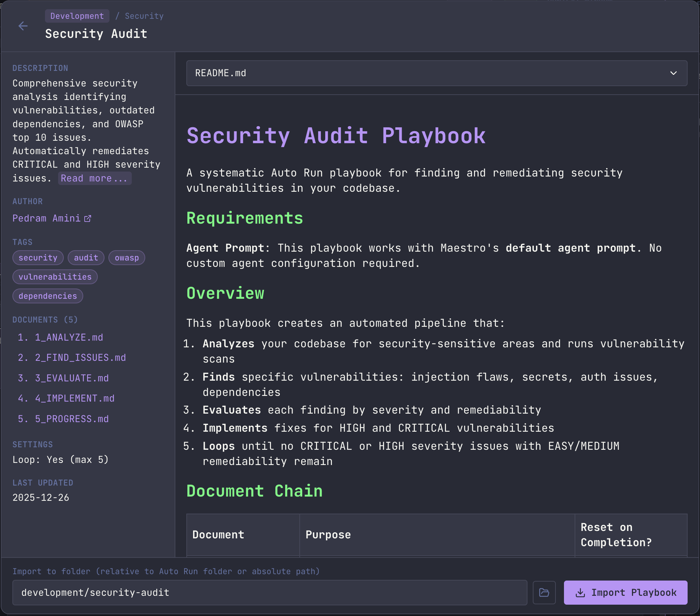Select the dependencies tag

[47, 296]
